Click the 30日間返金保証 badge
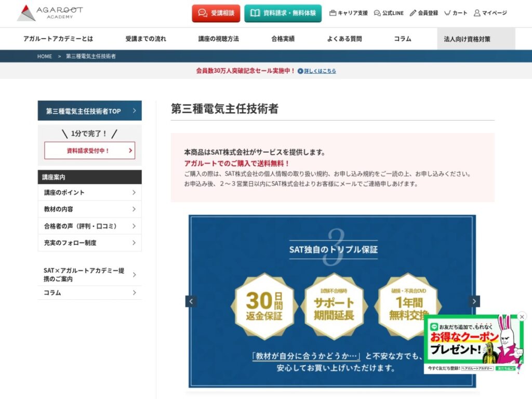The width and height of the screenshot is (532, 399). 264,307
